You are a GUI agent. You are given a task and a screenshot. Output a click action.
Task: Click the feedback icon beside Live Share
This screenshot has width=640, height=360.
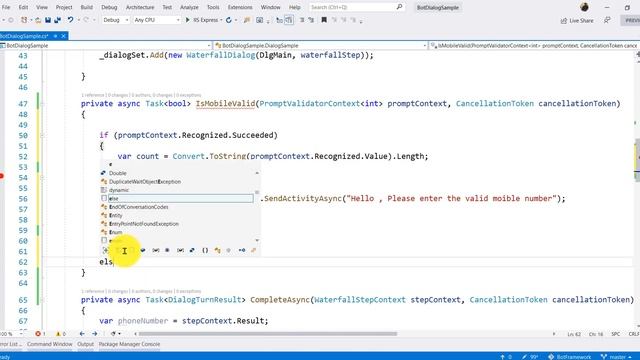point(607,20)
